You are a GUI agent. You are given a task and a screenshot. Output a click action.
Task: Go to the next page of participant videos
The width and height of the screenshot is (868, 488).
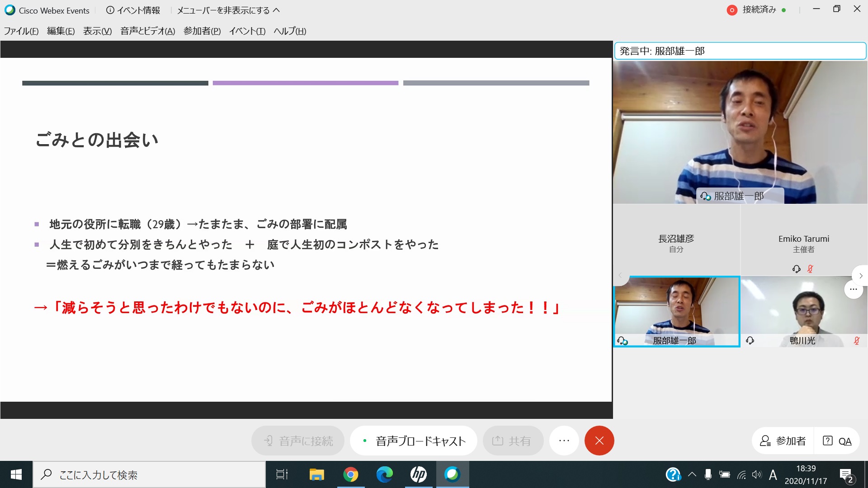point(861,276)
